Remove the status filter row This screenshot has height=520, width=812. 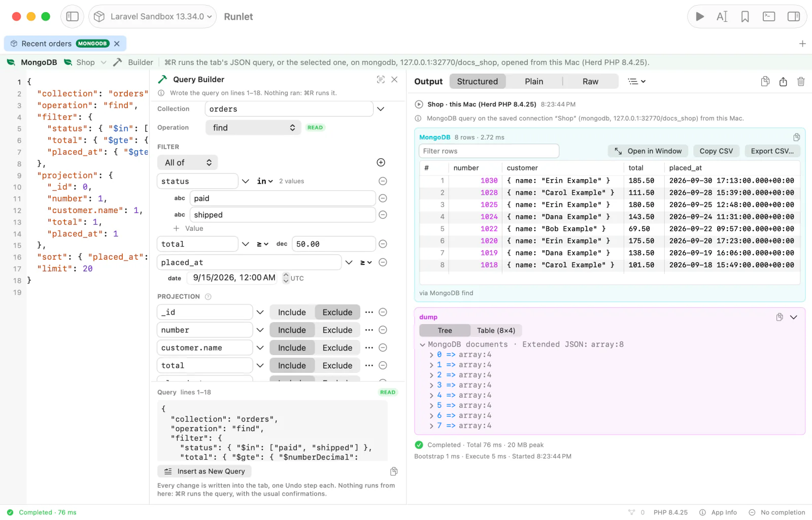click(x=383, y=181)
